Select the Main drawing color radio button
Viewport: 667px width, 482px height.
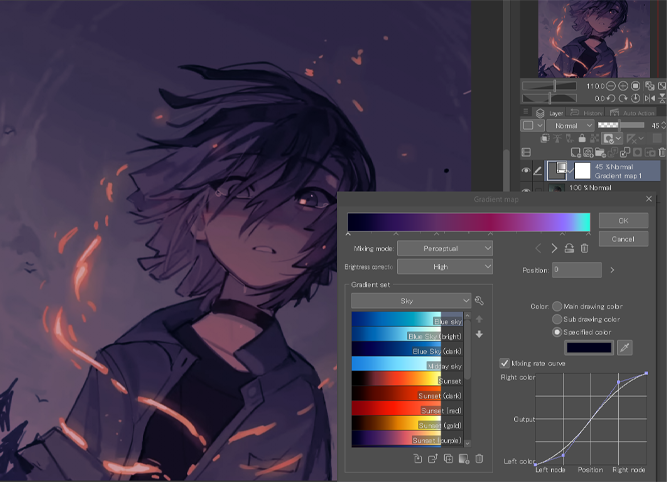tap(557, 306)
